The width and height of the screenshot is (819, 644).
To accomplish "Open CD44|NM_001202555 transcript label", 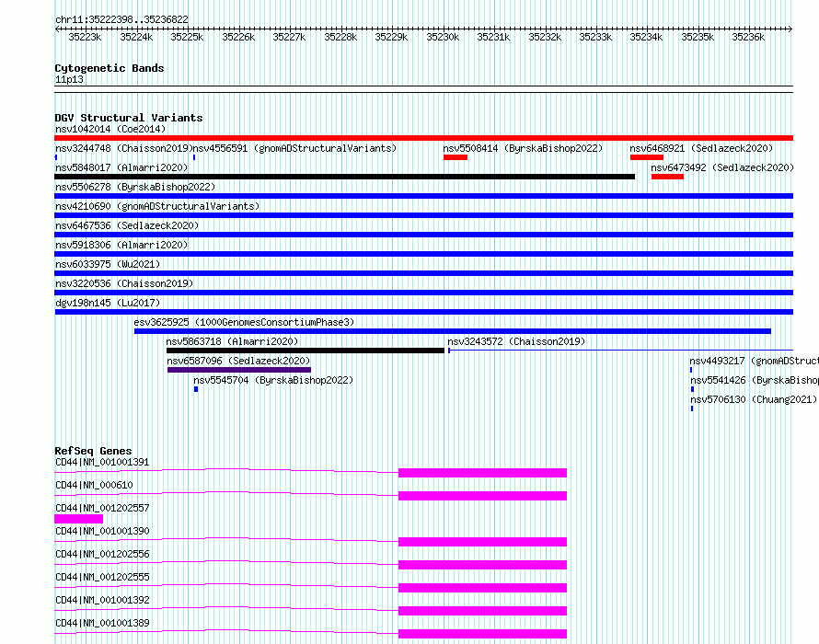I will pos(102,577).
